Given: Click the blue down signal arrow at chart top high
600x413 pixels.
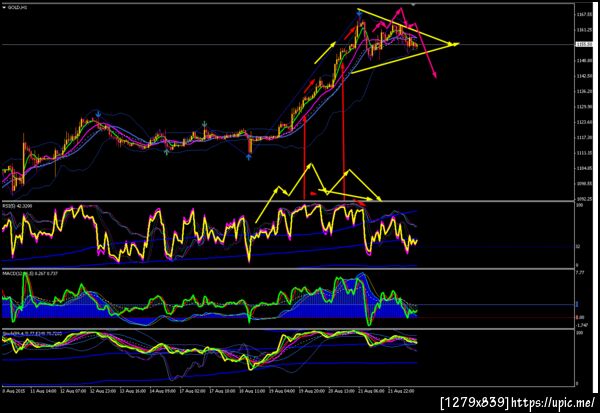Looking at the screenshot, I should 359,15.
